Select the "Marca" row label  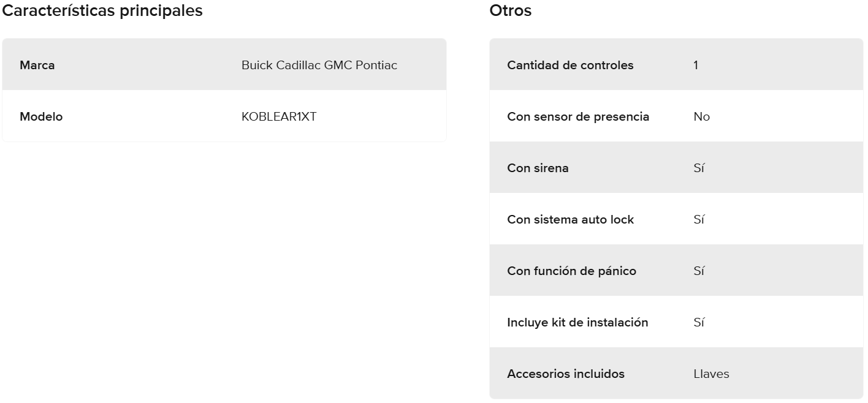(x=37, y=65)
